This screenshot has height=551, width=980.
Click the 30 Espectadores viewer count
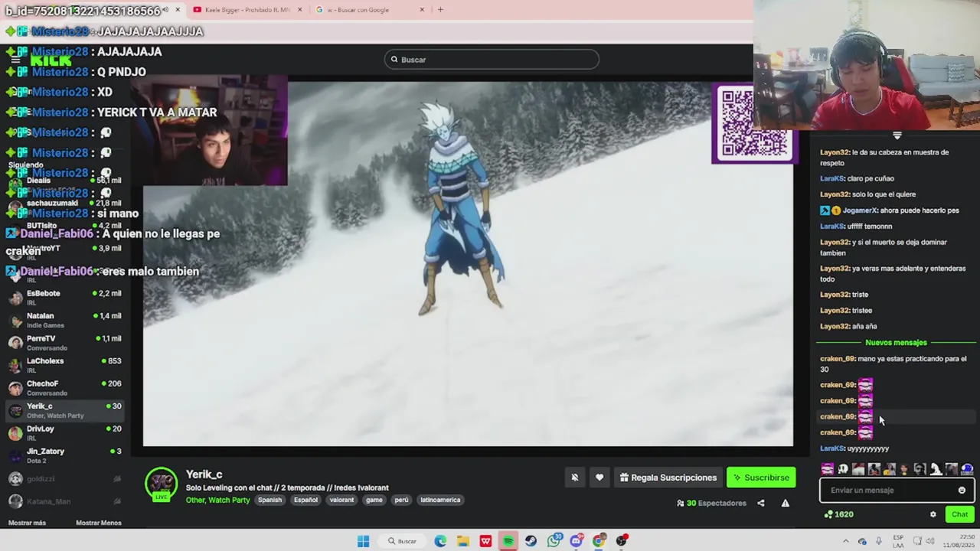point(711,503)
